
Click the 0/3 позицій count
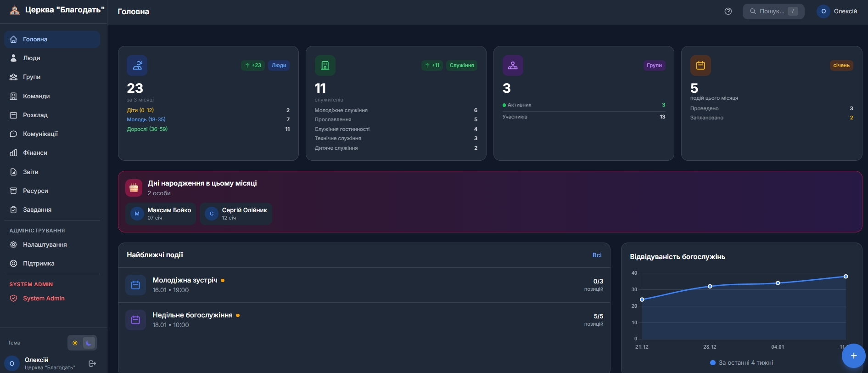[594, 285]
